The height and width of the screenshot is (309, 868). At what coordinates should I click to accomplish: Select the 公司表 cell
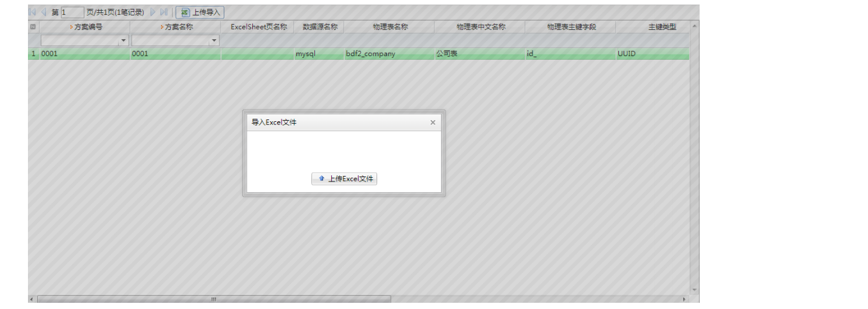480,54
